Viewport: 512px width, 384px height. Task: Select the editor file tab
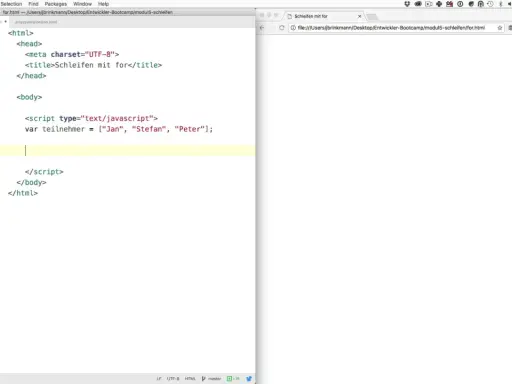pos(36,22)
